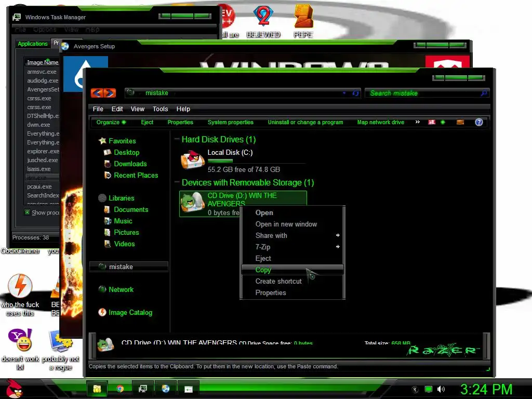The height and width of the screenshot is (399, 532).
Task: Click the Task Manager taskbar icon
Action: tap(142, 389)
